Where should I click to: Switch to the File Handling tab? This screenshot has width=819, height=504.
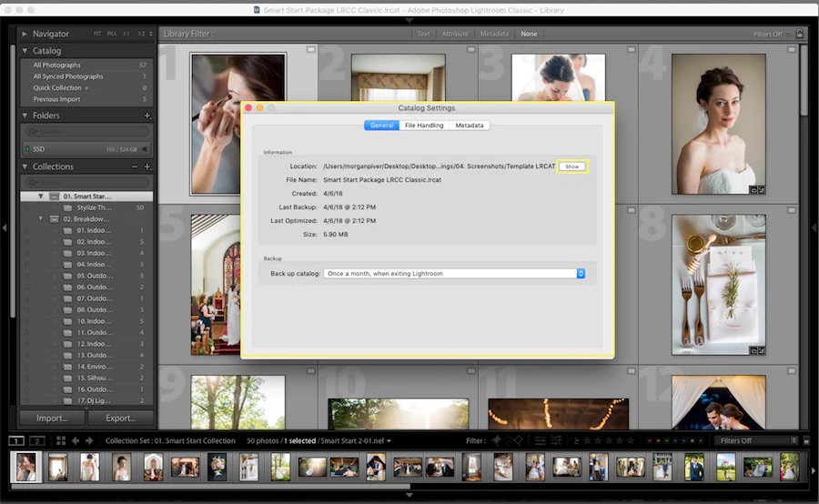(x=424, y=125)
